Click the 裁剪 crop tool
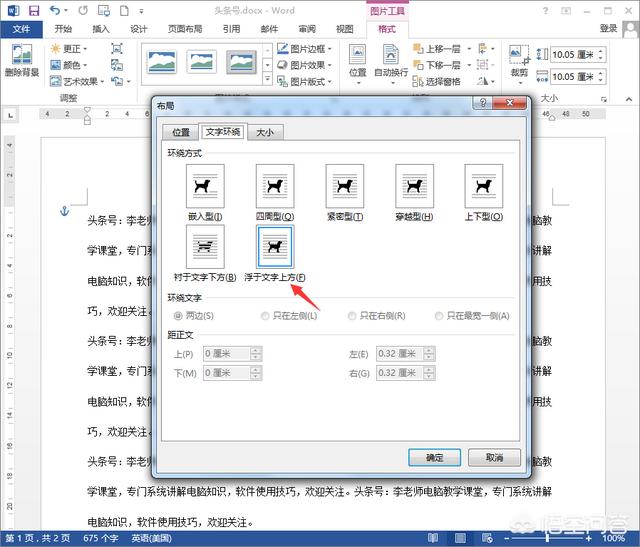 (519, 64)
